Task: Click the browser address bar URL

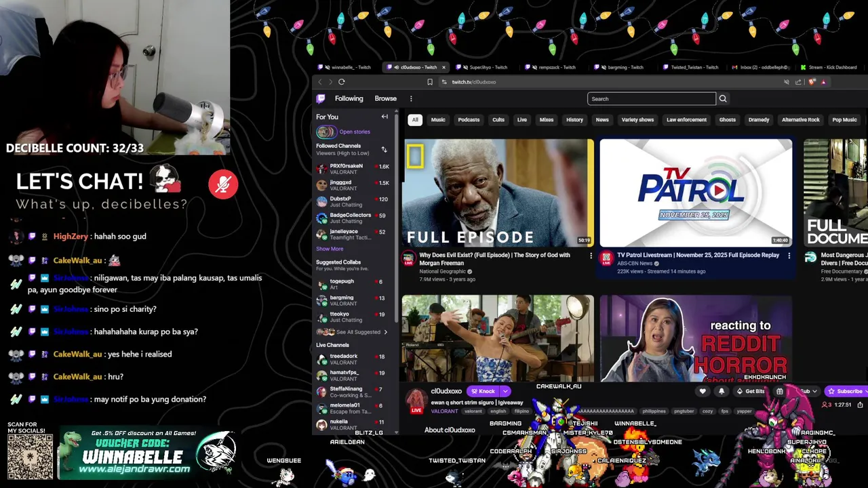Action: (473, 82)
